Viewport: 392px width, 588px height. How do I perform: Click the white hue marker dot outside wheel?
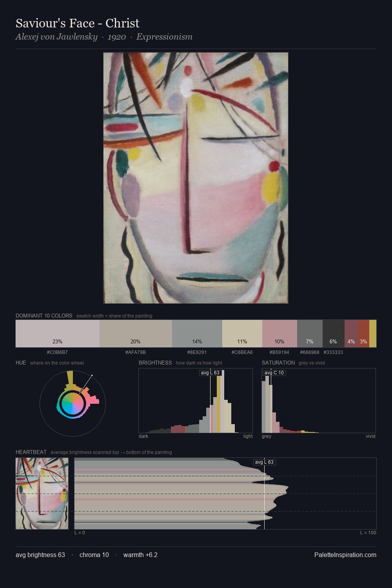point(92,376)
